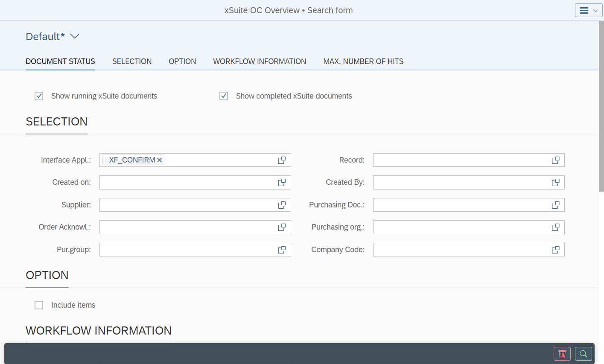Click the red trash delete icon

(562, 354)
